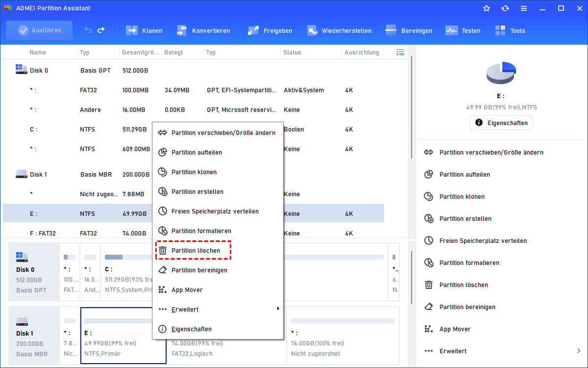Choose Partition formatieren in context menu
Image resolution: width=588 pixels, height=368 pixels.
(218, 231)
